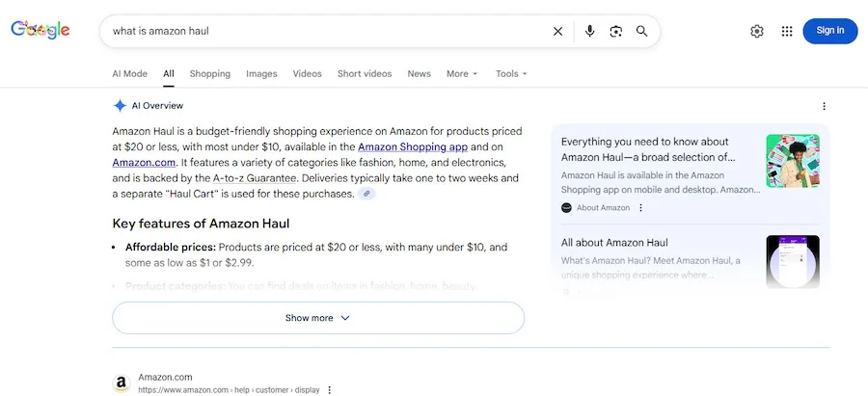Click inside the search query field
The width and height of the screenshot is (868, 396).
click(327, 31)
